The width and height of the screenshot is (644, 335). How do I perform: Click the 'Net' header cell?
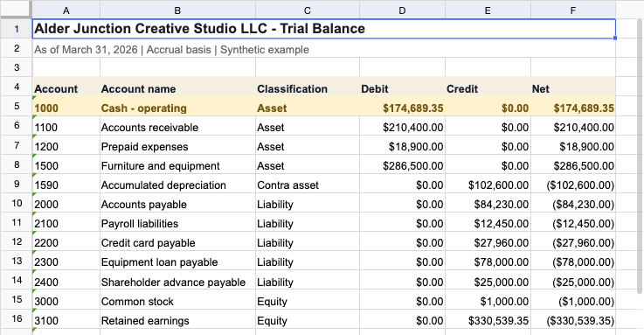click(x=573, y=87)
